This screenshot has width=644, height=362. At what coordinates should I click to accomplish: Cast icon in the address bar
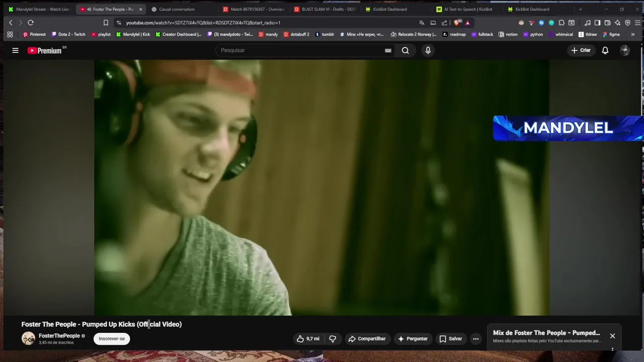(433, 23)
